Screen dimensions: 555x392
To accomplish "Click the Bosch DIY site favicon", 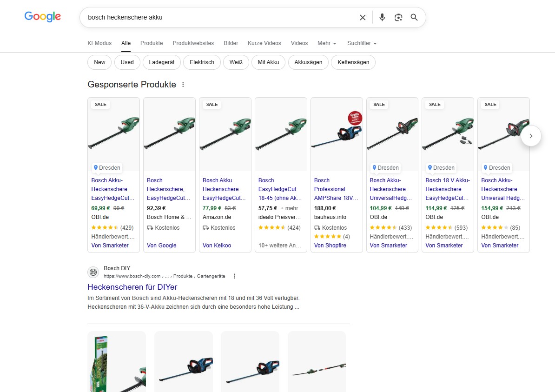I will tap(93, 272).
